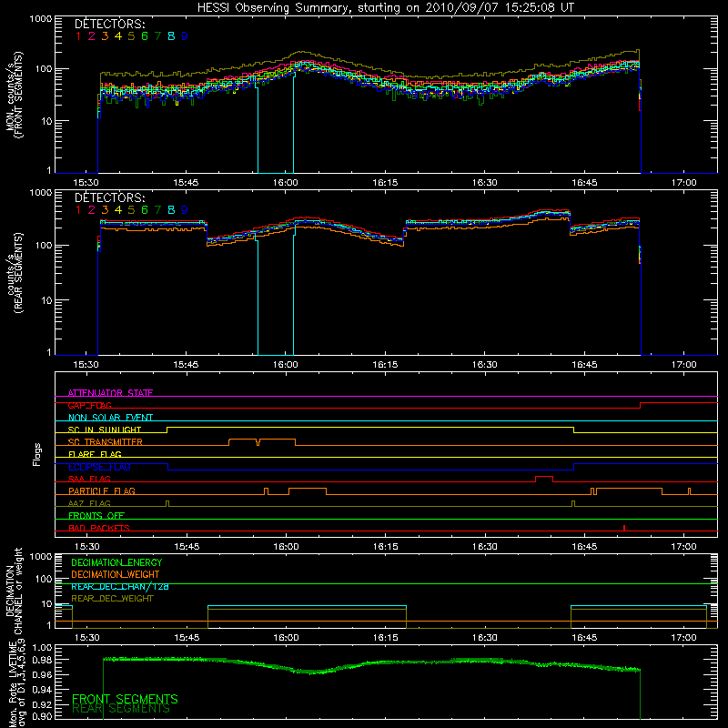
Task: Click the PARTICLE_FLAG label
Action: [x=102, y=491]
